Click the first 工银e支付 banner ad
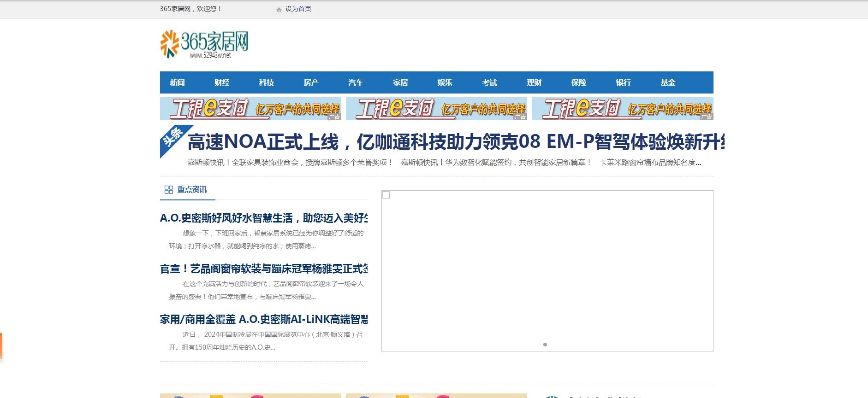 (250, 109)
